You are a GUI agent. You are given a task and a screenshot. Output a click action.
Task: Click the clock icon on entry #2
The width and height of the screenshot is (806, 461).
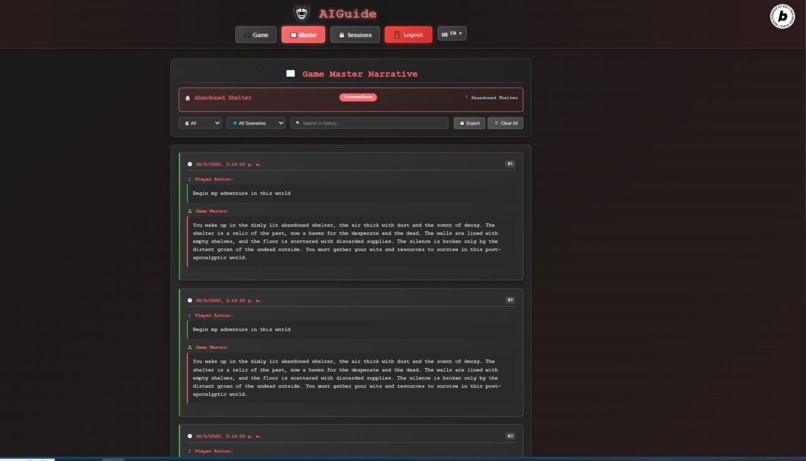190,301
